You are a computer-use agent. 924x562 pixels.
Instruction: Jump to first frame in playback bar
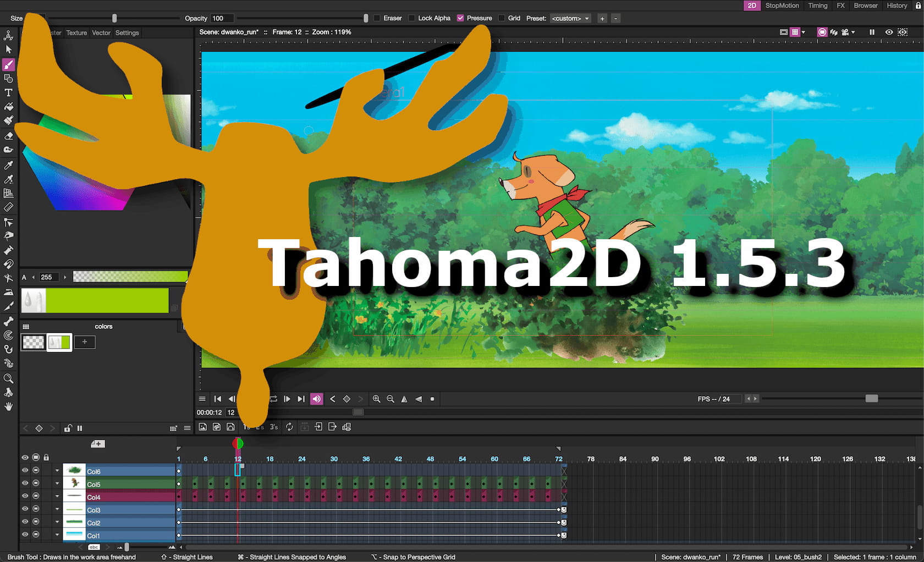pyautogui.click(x=218, y=399)
